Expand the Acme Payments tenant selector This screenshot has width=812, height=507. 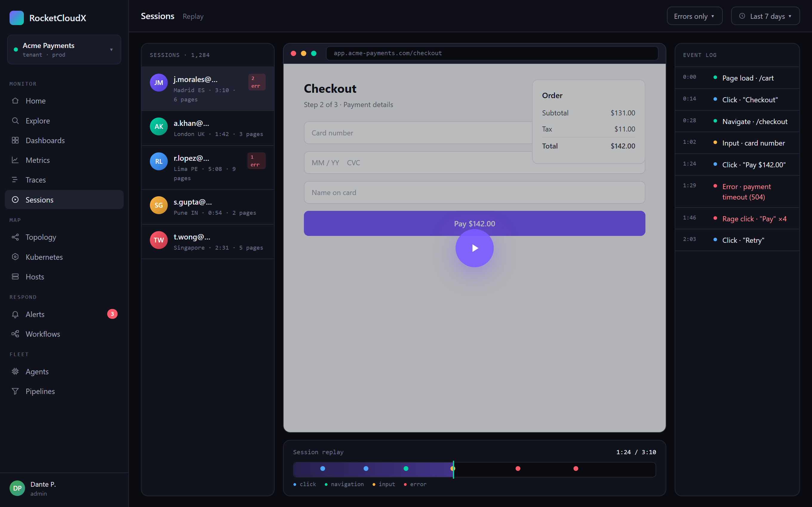coord(64,50)
